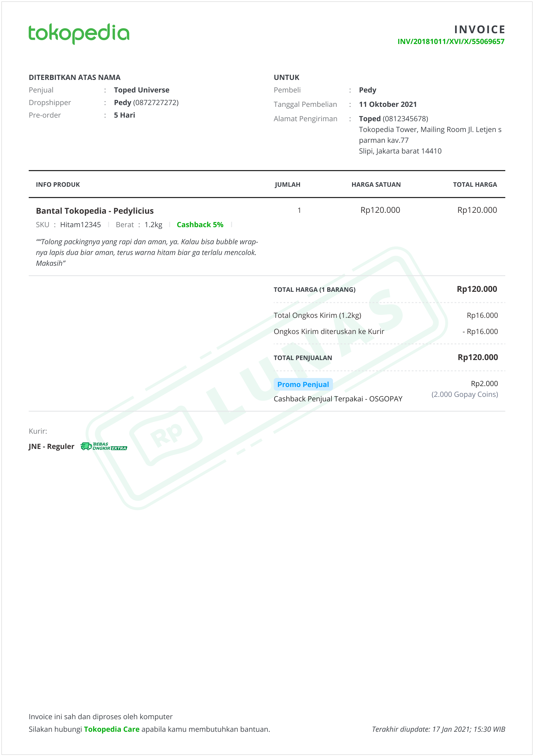Viewport: 534px width, 756px height.
Task: Click the JUMLAH column header
Action: (287, 184)
